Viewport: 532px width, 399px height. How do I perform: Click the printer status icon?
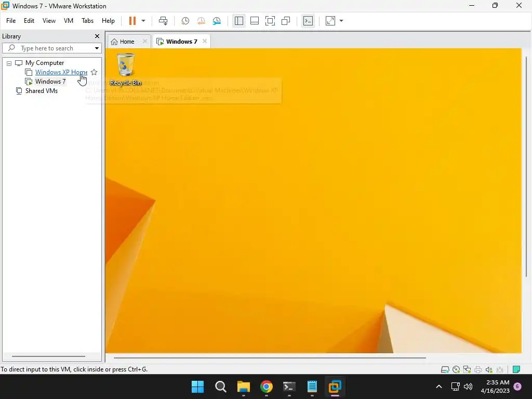coord(478,369)
